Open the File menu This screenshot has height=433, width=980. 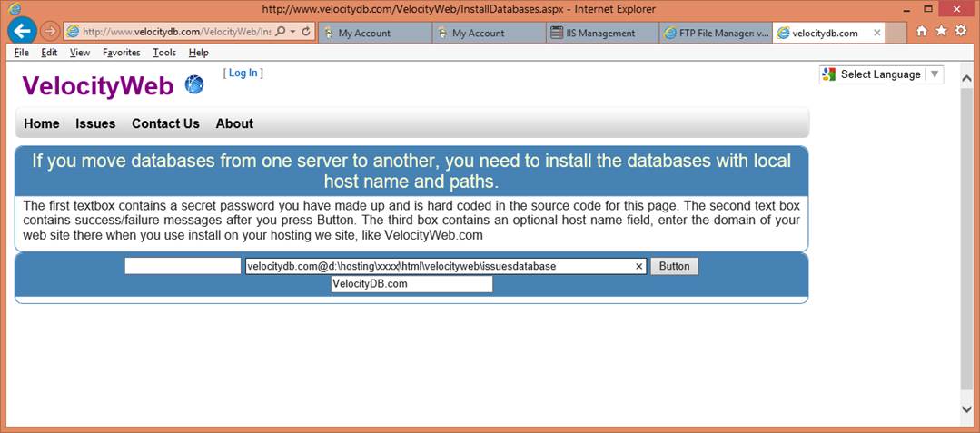coord(21,53)
